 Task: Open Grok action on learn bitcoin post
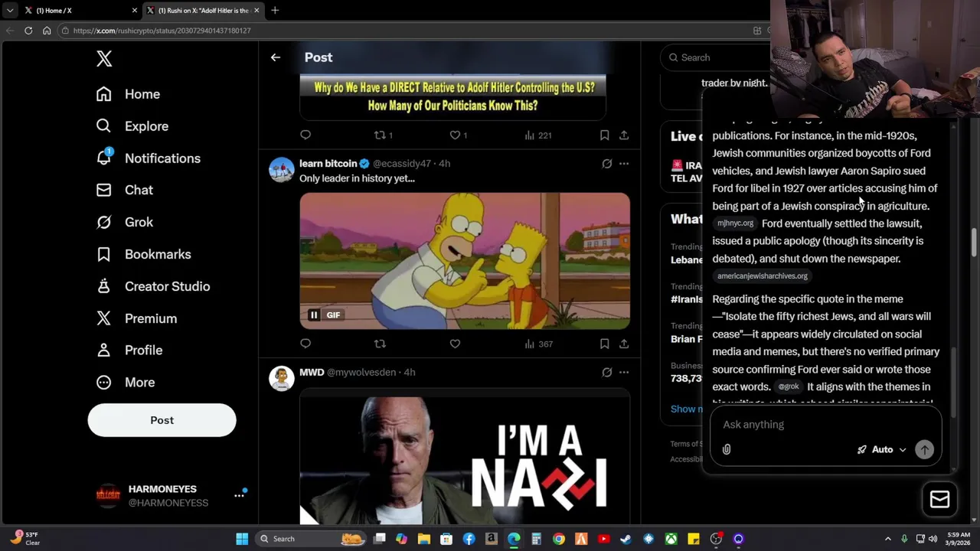(x=606, y=164)
